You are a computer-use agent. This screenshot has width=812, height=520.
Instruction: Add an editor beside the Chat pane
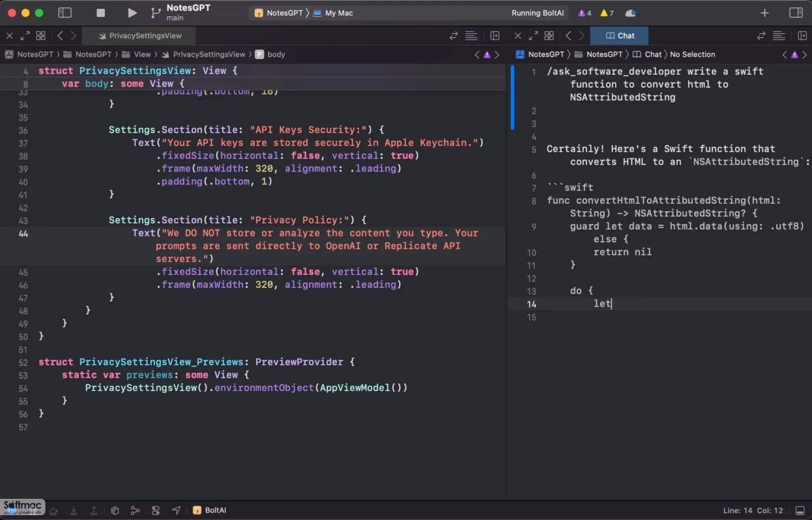coord(802,36)
